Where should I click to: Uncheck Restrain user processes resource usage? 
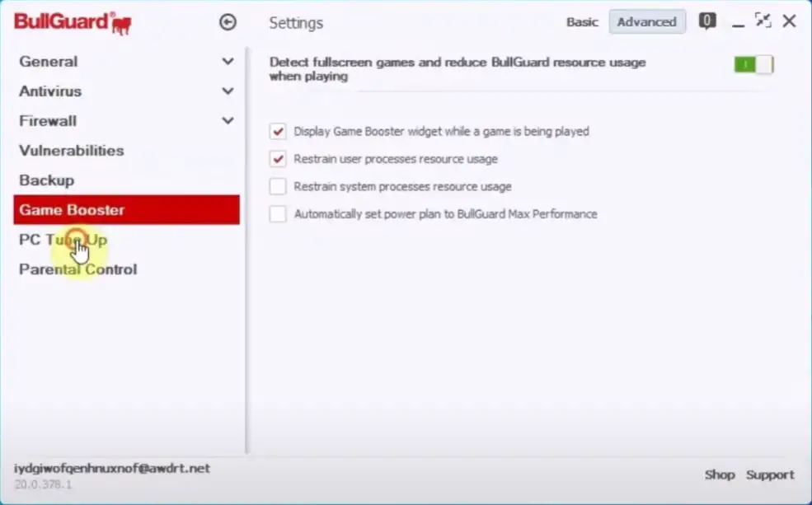pos(278,159)
